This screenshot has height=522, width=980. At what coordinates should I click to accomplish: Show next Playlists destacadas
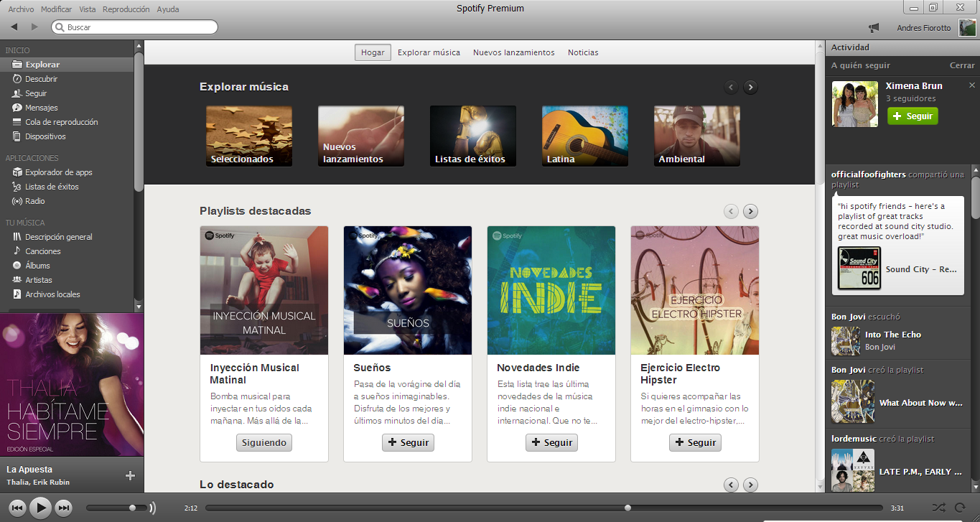750,211
